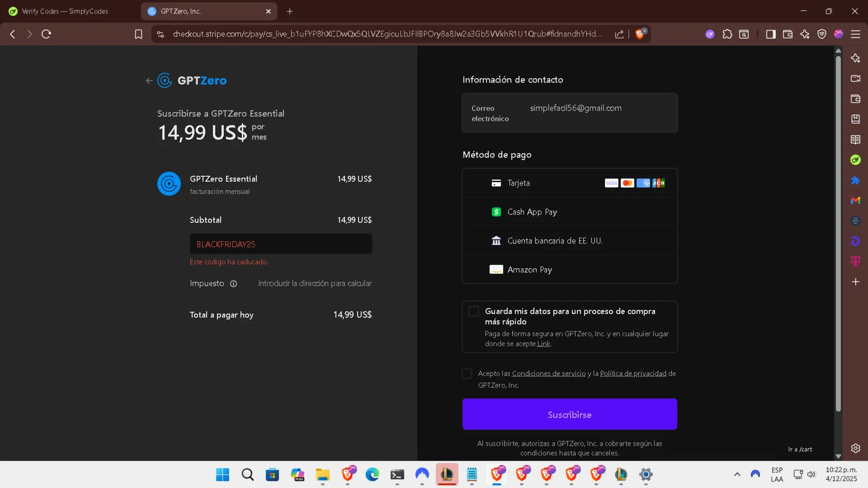Click the GPTZero logo on checkout page
The height and width of the screenshot is (488, 868).
[192, 80]
